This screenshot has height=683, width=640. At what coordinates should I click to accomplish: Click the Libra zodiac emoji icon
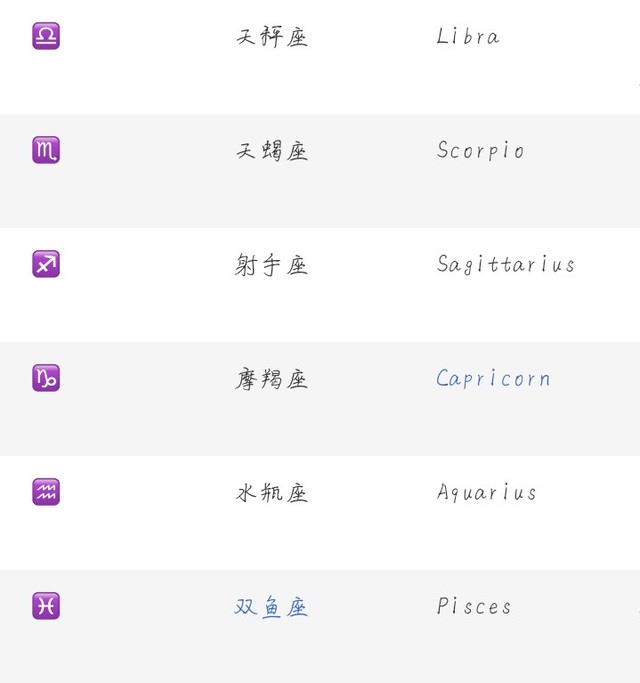point(46,36)
